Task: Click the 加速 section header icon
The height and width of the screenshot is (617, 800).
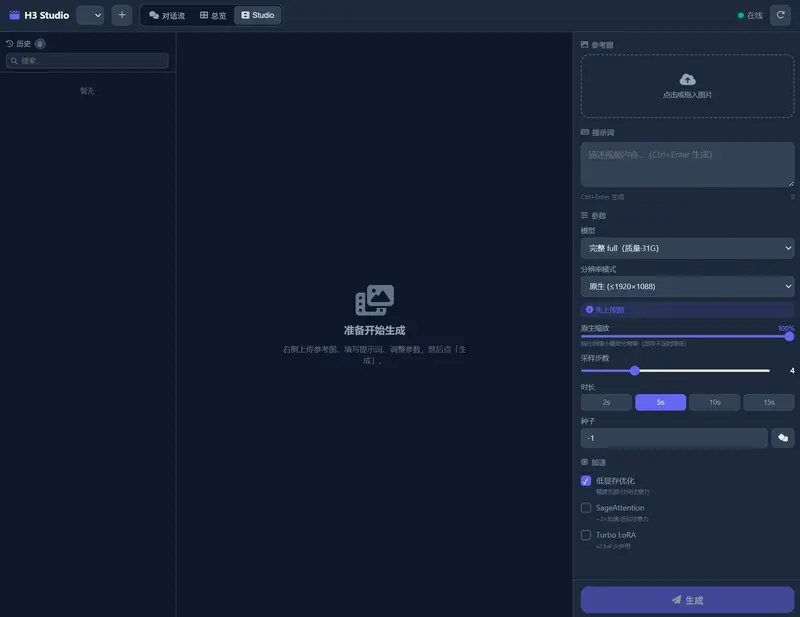Action: click(585, 462)
